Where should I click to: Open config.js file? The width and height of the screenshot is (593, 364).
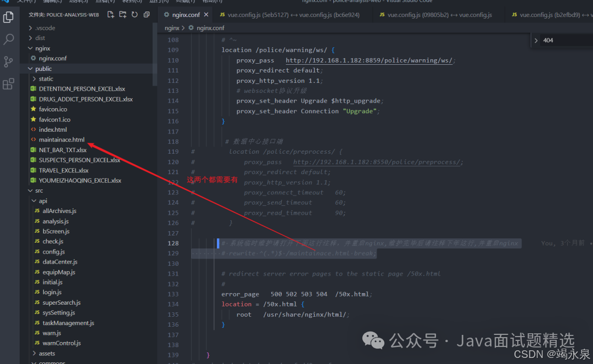(x=53, y=252)
